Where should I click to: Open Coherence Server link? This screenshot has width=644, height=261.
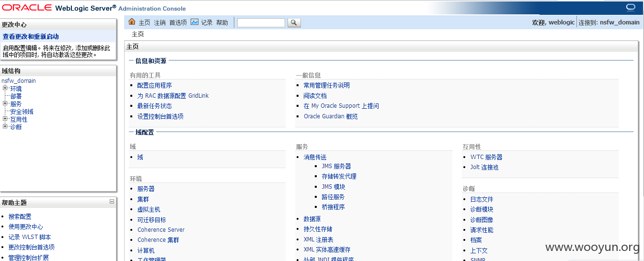tap(161, 230)
